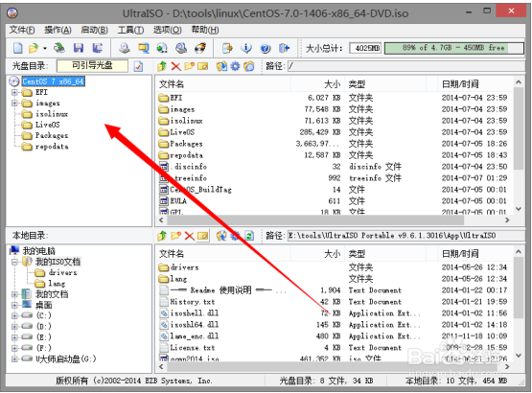
Task: Select the EULA file in disc file list
Action: (178, 201)
